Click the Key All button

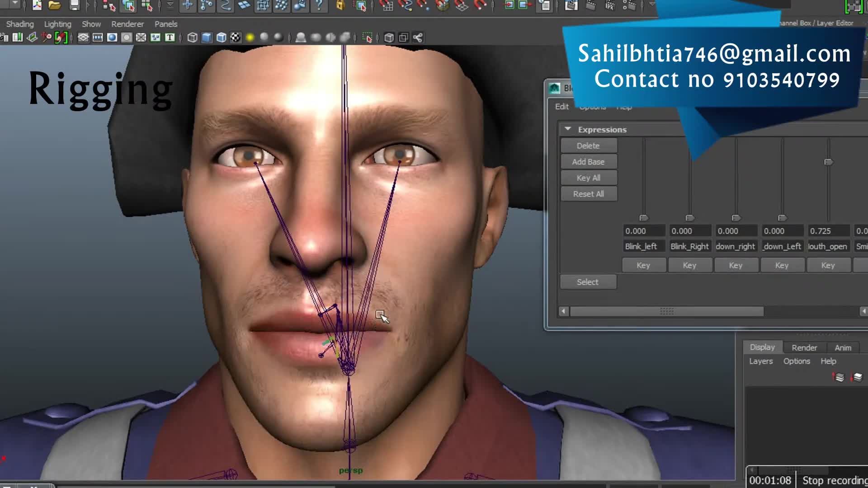(x=588, y=177)
